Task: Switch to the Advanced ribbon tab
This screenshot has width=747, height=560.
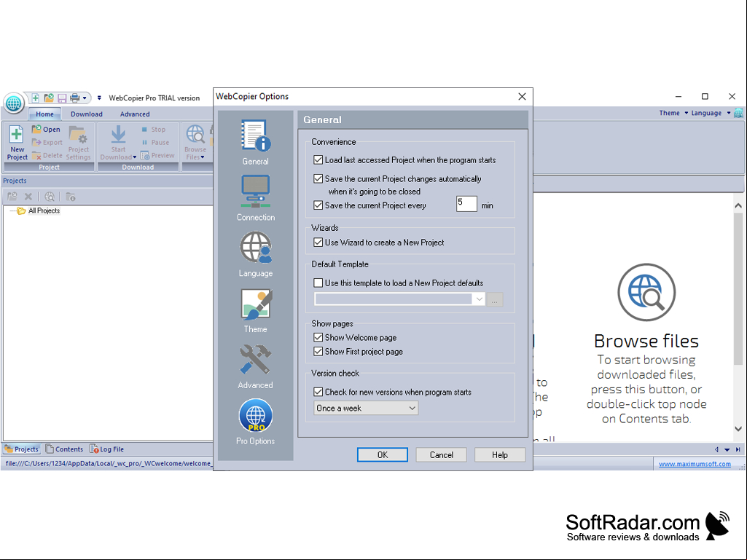Action: 135,114
